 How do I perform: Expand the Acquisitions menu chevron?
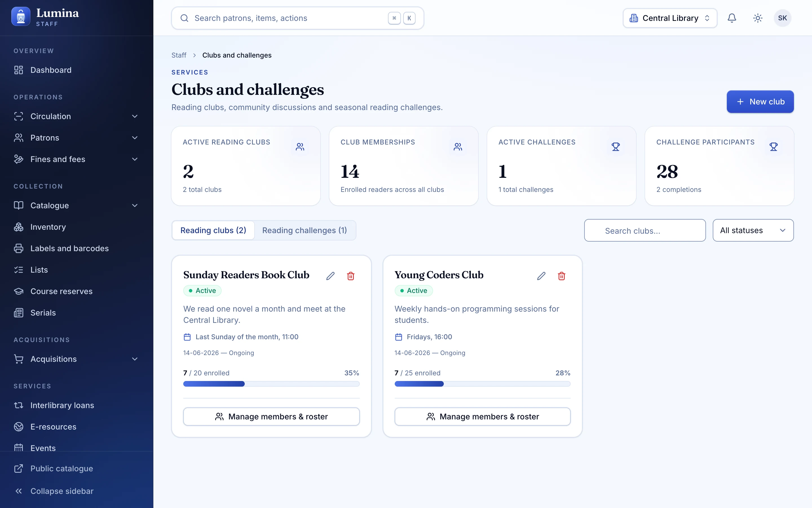[x=135, y=359]
